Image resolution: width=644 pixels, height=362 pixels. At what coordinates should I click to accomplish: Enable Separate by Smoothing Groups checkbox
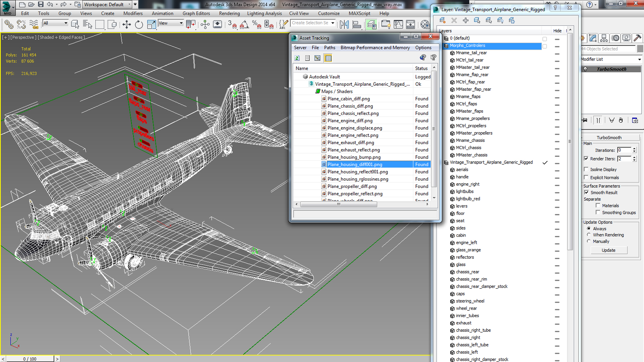598,212
